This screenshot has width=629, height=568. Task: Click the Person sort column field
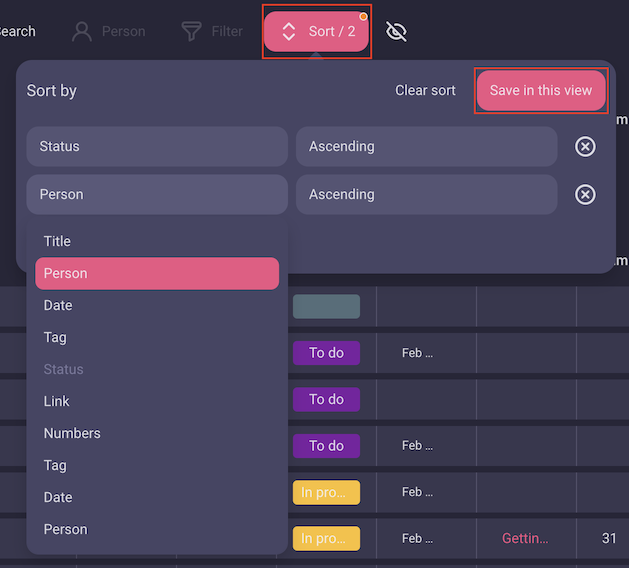(x=157, y=194)
